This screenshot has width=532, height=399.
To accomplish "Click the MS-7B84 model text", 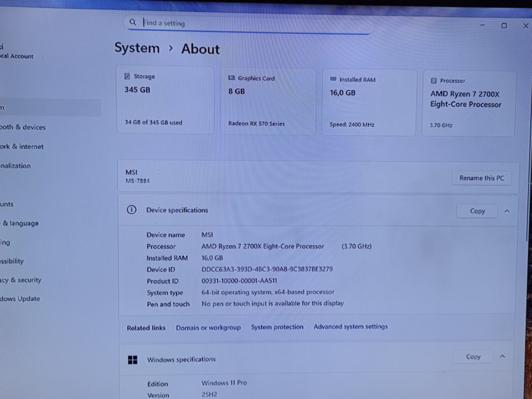I will pos(137,181).
